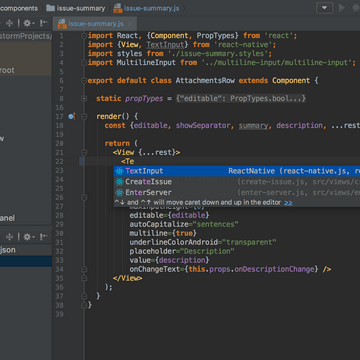The width and height of the screenshot is (360, 360).
Task: Click onDescriptionChange on line 34
Action: (274, 269)
